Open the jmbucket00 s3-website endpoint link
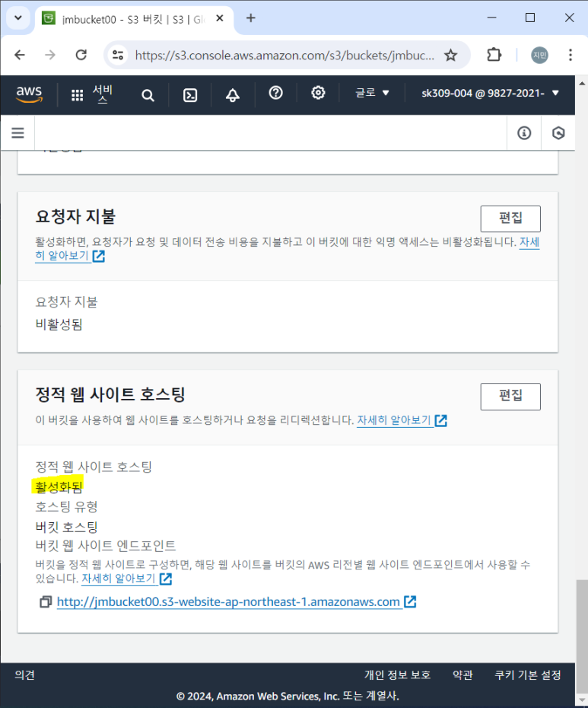The height and width of the screenshot is (708, 588). coord(228,602)
